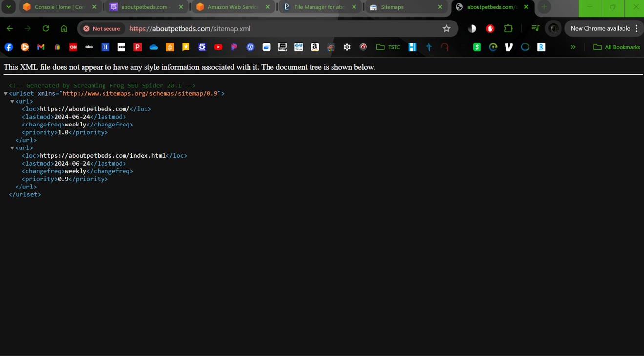Image resolution: width=644 pixels, height=356 pixels.
Task: Open the YouTube bookmark
Action: [218, 47]
